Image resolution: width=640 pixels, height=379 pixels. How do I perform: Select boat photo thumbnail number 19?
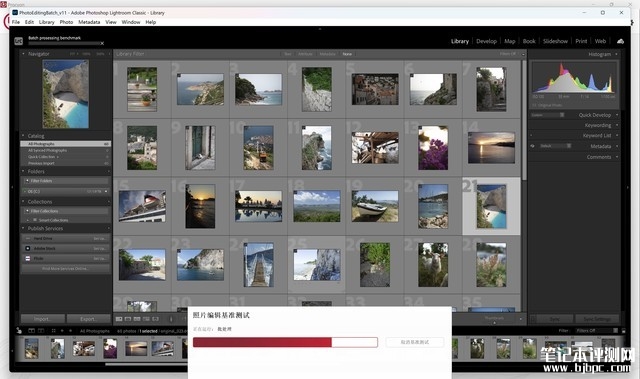click(x=375, y=206)
